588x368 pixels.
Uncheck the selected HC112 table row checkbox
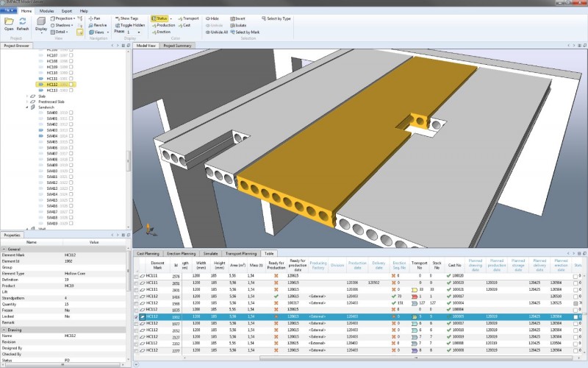click(x=136, y=317)
